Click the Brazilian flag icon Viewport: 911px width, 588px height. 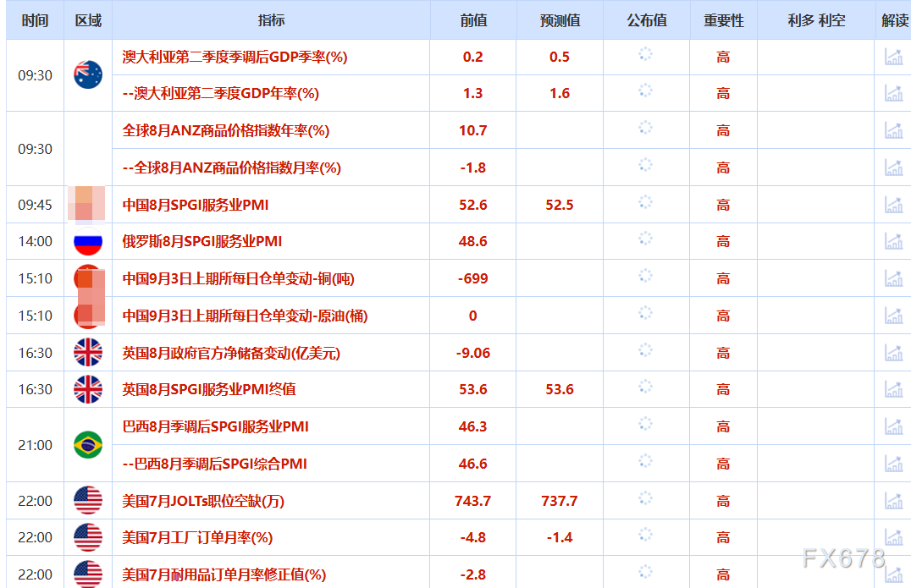88,444
